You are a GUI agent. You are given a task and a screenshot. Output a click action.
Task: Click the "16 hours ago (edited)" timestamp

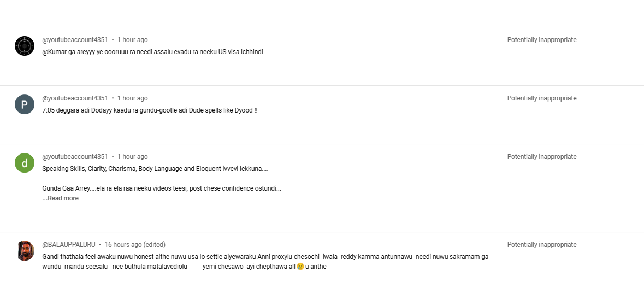[x=135, y=245]
